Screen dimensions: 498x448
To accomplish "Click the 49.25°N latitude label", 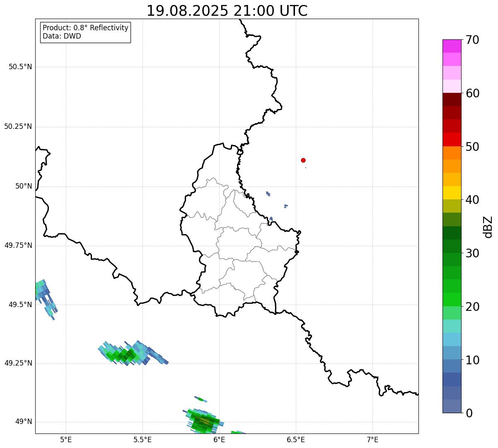I will point(18,363).
